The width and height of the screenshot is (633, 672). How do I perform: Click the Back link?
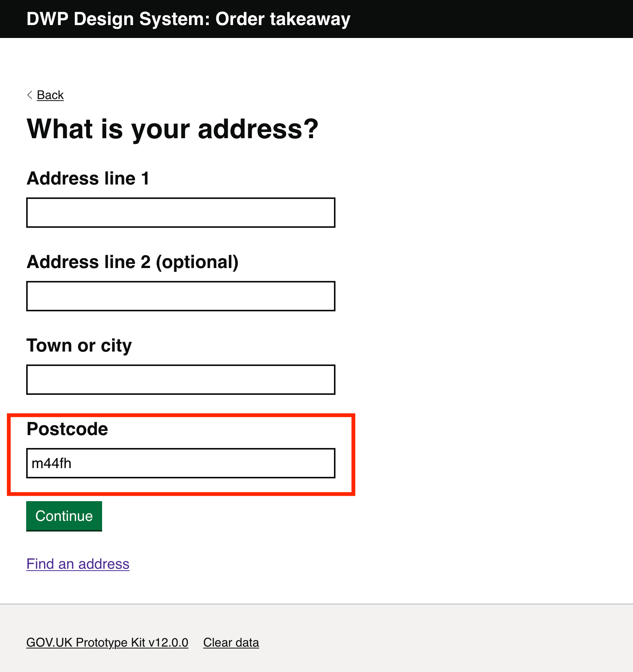pyautogui.click(x=50, y=95)
